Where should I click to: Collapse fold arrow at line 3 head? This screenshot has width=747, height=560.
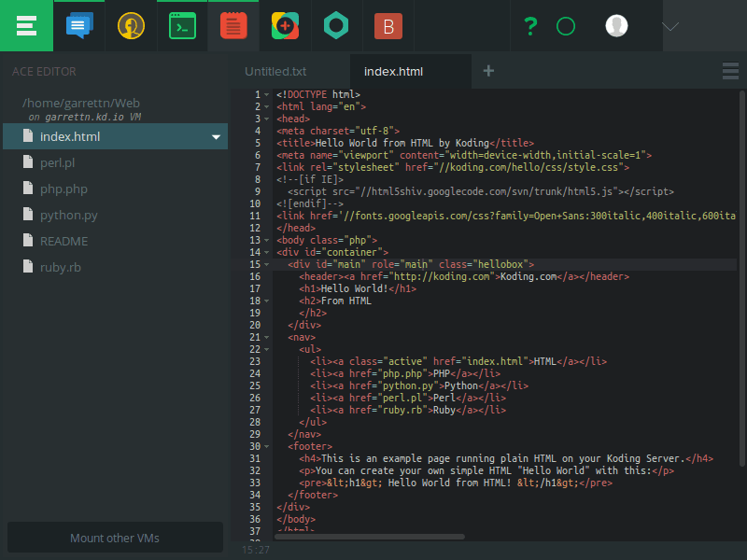(x=267, y=119)
